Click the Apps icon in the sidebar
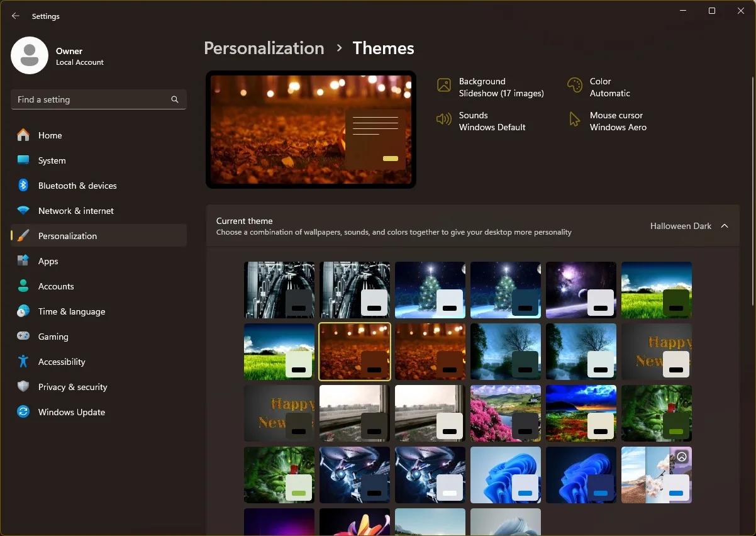The height and width of the screenshot is (536, 756). 23,261
